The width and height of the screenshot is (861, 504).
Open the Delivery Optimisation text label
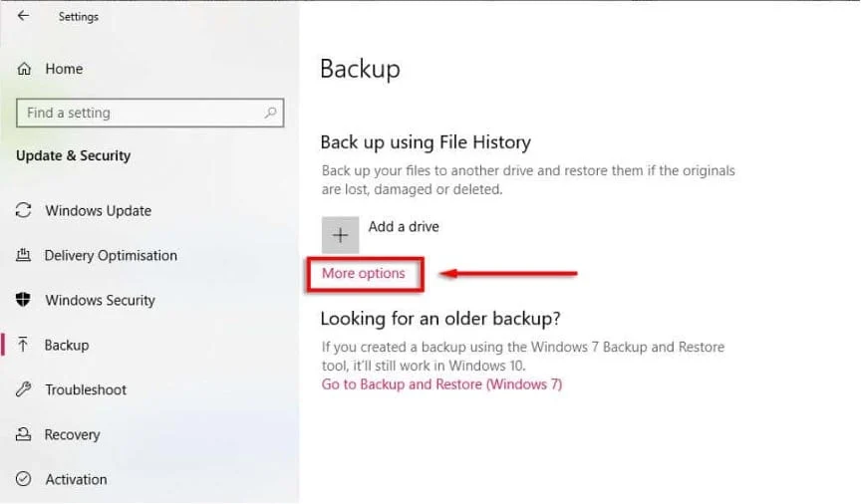[x=111, y=256]
